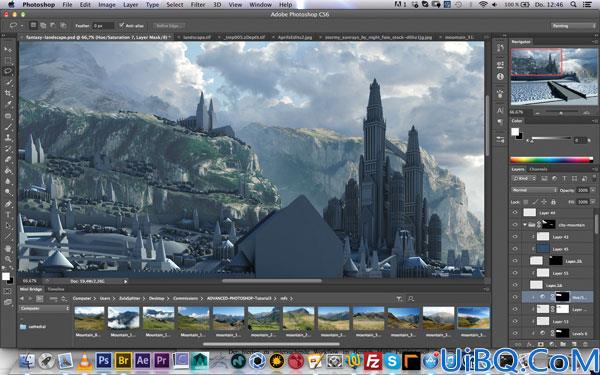The width and height of the screenshot is (600, 375).
Task: Toggle visibility of Layer 45
Action: point(515,249)
